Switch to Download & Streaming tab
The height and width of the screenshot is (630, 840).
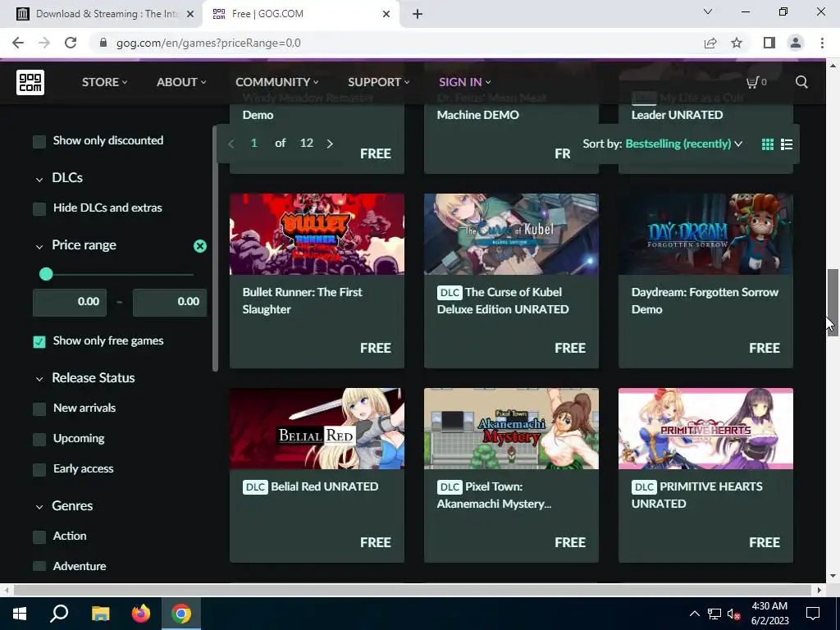(x=101, y=14)
